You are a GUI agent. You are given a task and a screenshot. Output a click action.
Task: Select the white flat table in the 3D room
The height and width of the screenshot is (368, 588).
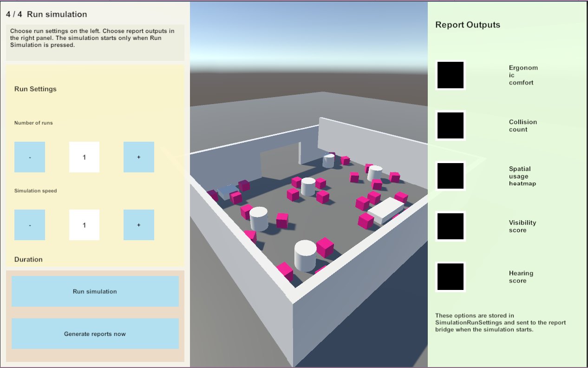coord(386,210)
